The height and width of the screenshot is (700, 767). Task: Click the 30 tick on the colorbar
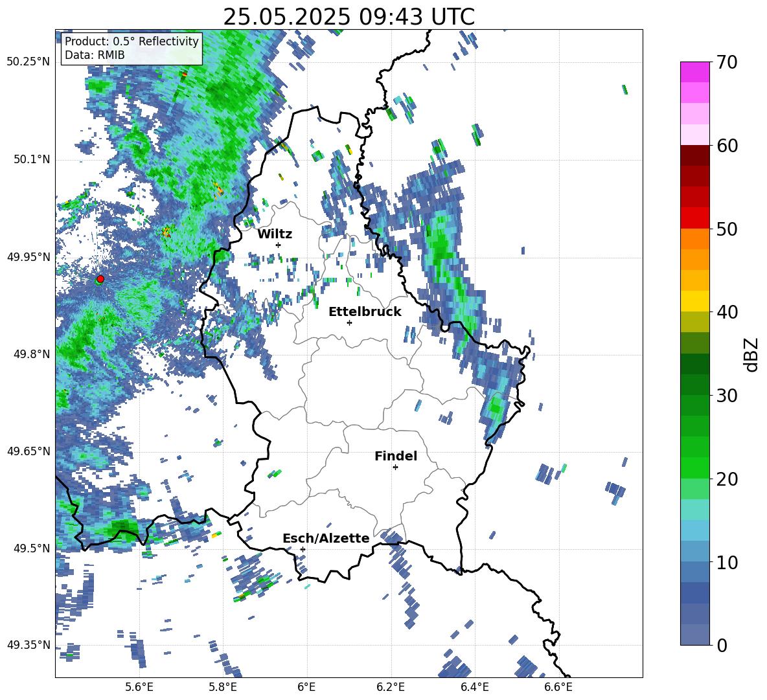[x=727, y=396]
